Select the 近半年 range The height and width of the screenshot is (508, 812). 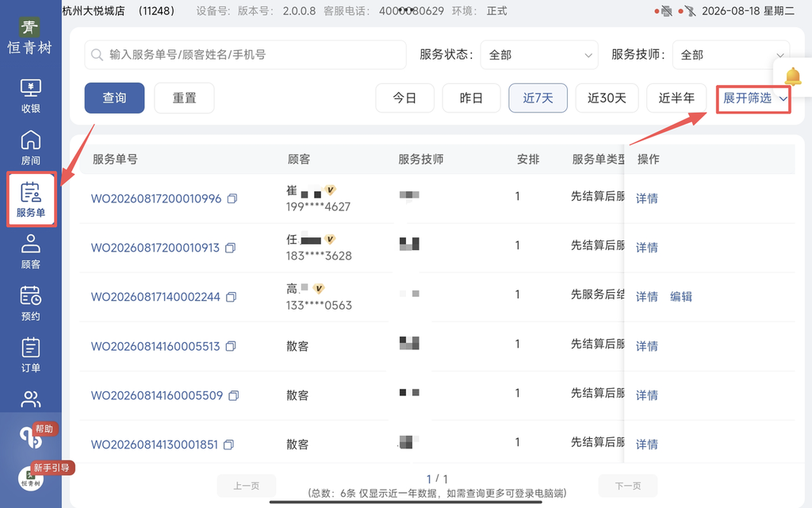click(x=676, y=98)
